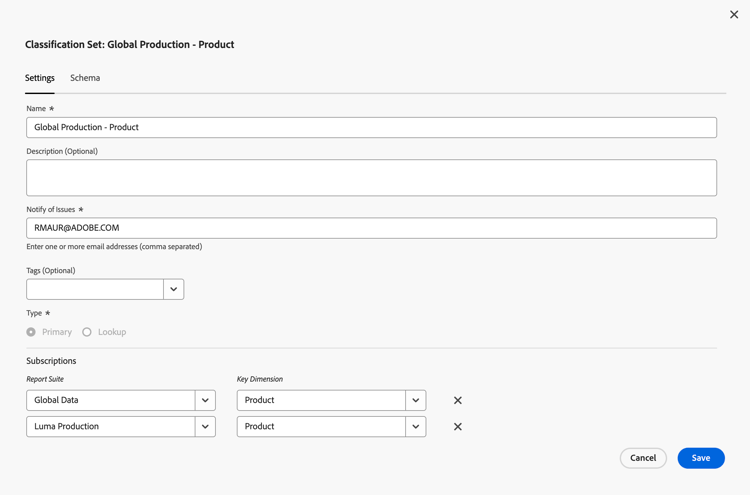The width and height of the screenshot is (750, 495).
Task: Click the Luma Production Product dimension field
Action: click(x=321, y=427)
